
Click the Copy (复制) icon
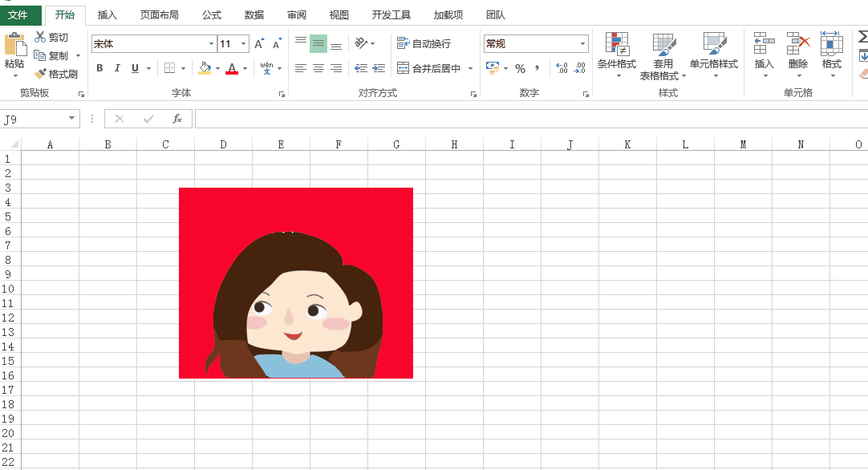pos(40,55)
